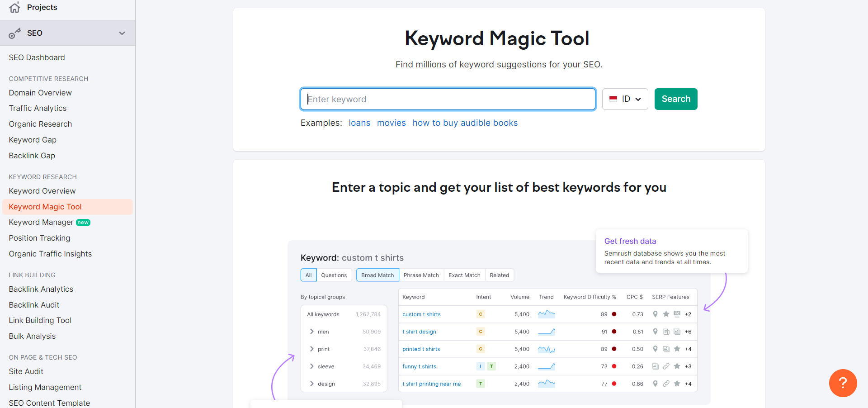Image resolution: width=868 pixels, height=408 pixels.
Task: Go to Traffic Analytics
Action: pos(38,108)
